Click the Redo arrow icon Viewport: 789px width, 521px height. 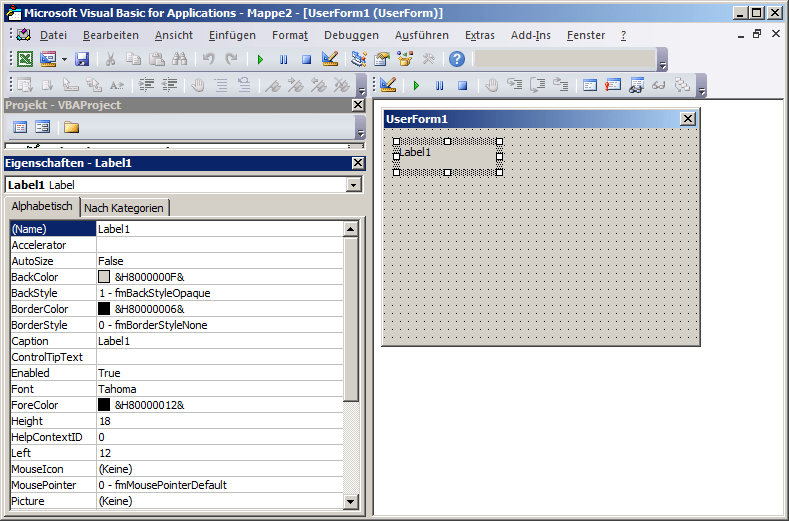coord(231,59)
